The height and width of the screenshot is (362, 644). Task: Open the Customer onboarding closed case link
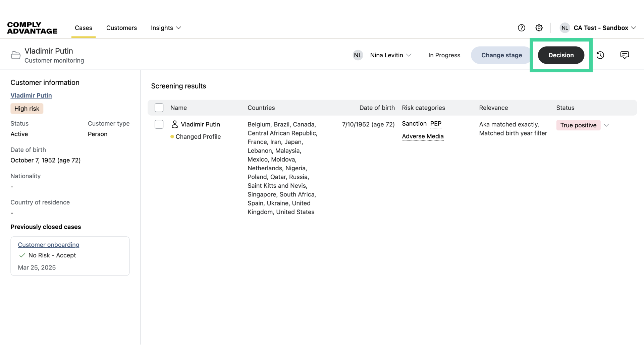[49, 245]
